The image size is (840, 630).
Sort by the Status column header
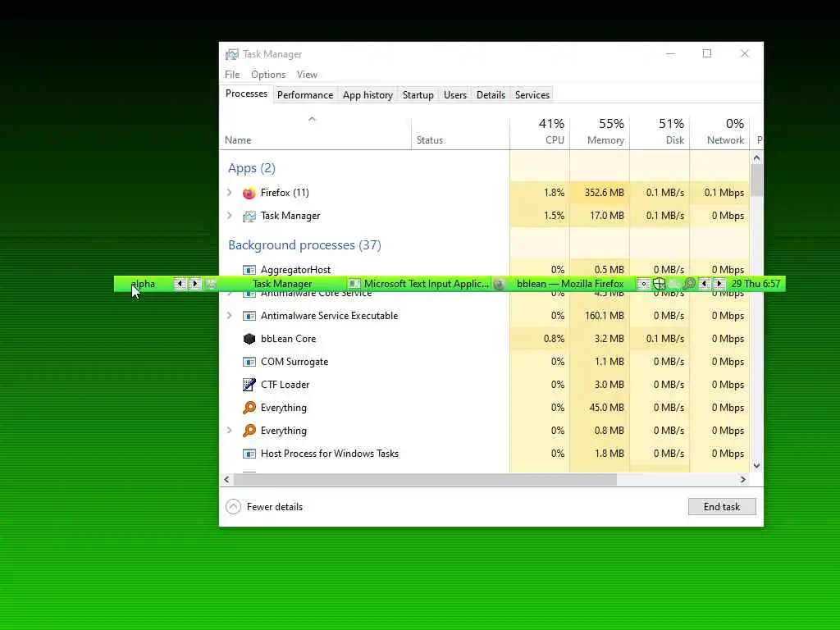(x=461, y=132)
